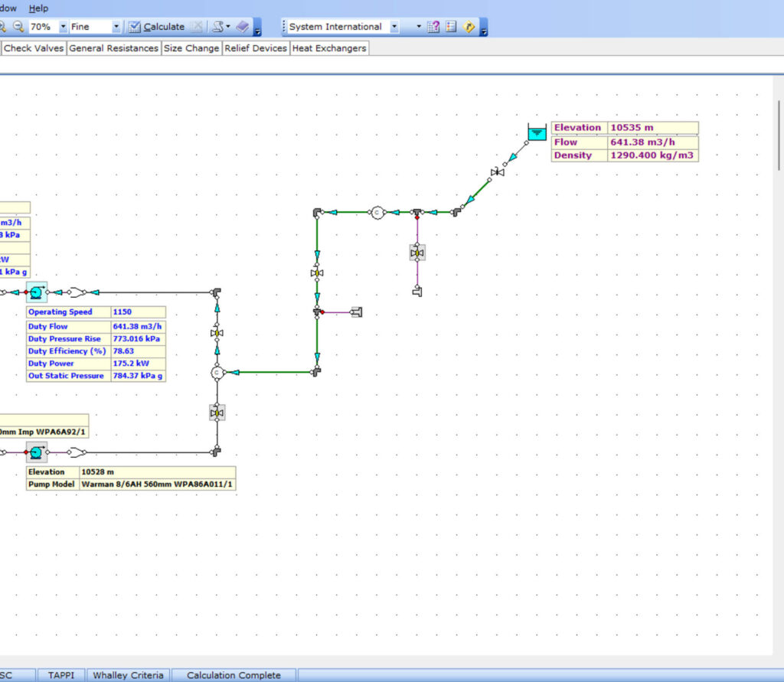Screen dimensions: 784x682
Task: Open the System International units dropdown
Action: [393, 26]
